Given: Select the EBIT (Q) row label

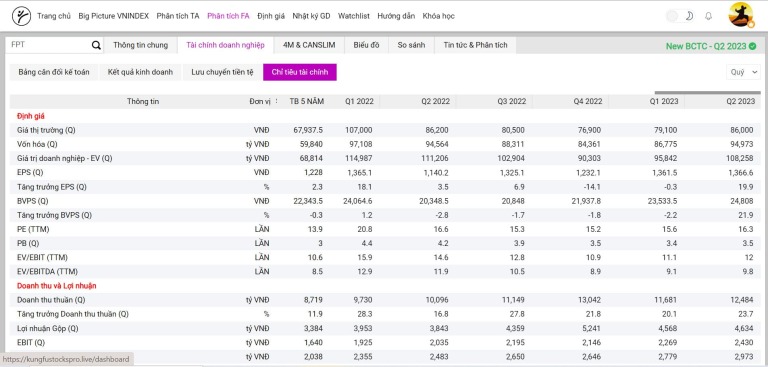Looking at the screenshot, I should pos(31,343).
